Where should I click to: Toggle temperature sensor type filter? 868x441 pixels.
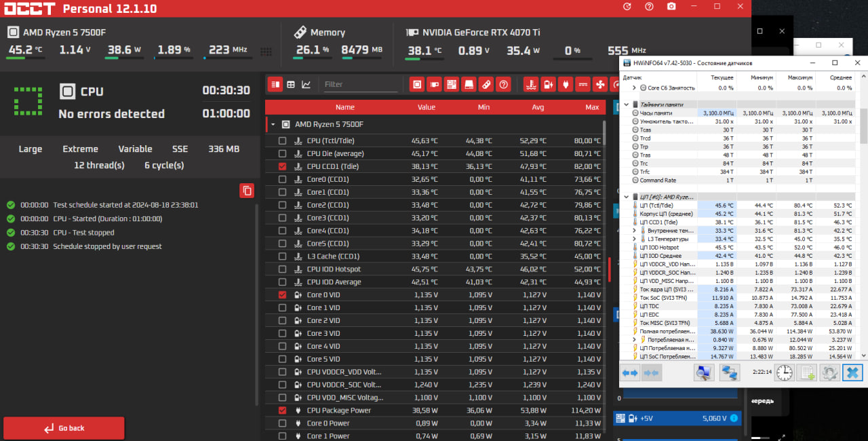[531, 84]
